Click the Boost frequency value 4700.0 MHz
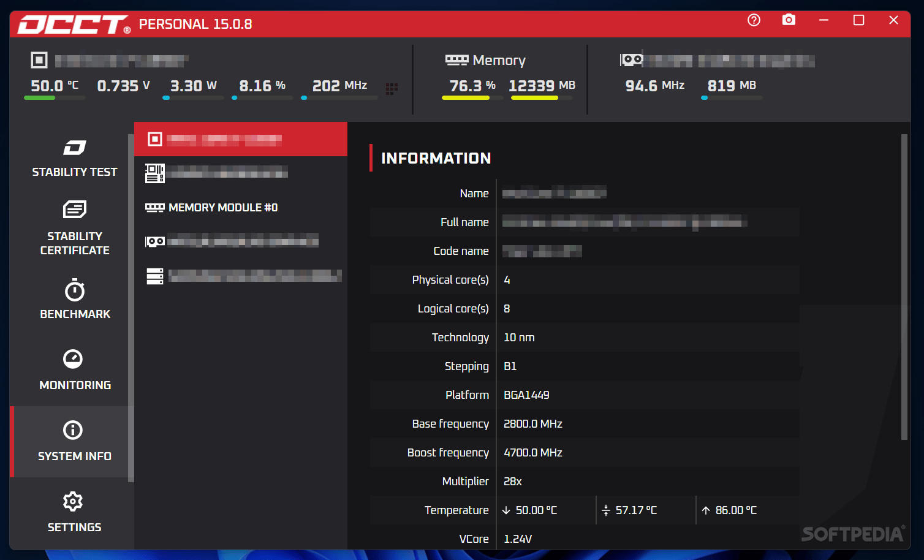The image size is (924, 560). click(532, 453)
